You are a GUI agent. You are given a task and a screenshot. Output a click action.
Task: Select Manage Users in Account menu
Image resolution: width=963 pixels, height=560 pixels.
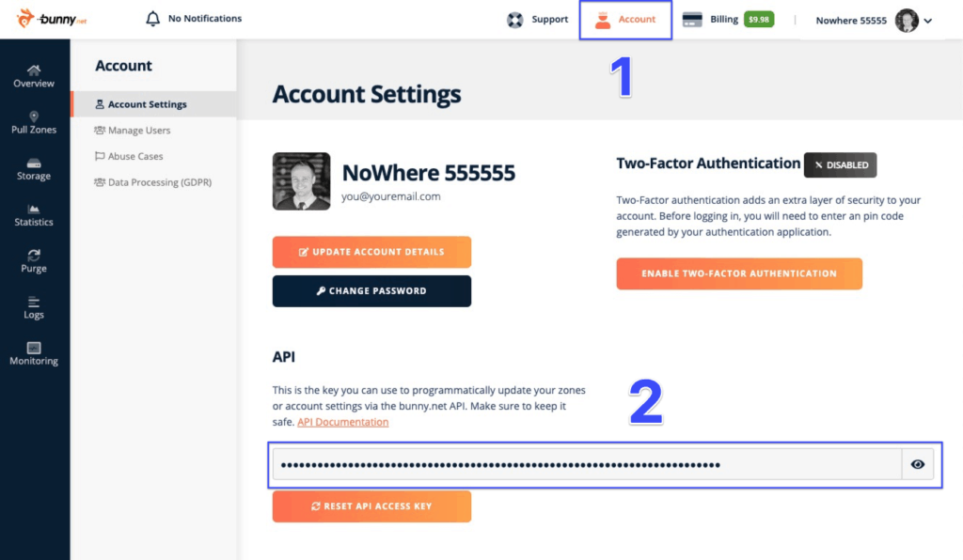[x=132, y=130]
